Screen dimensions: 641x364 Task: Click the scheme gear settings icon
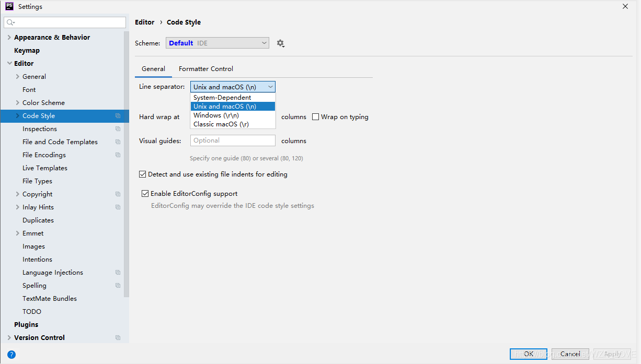[x=281, y=43]
